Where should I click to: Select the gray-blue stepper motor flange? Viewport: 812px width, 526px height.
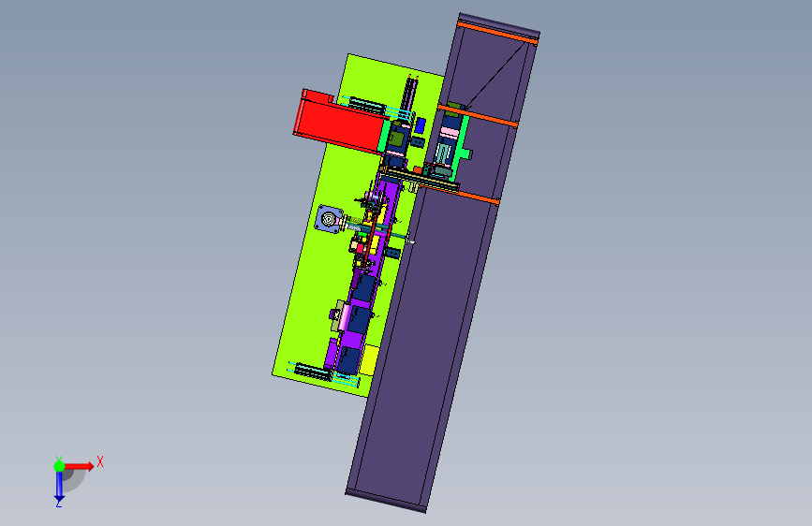(x=330, y=220)
